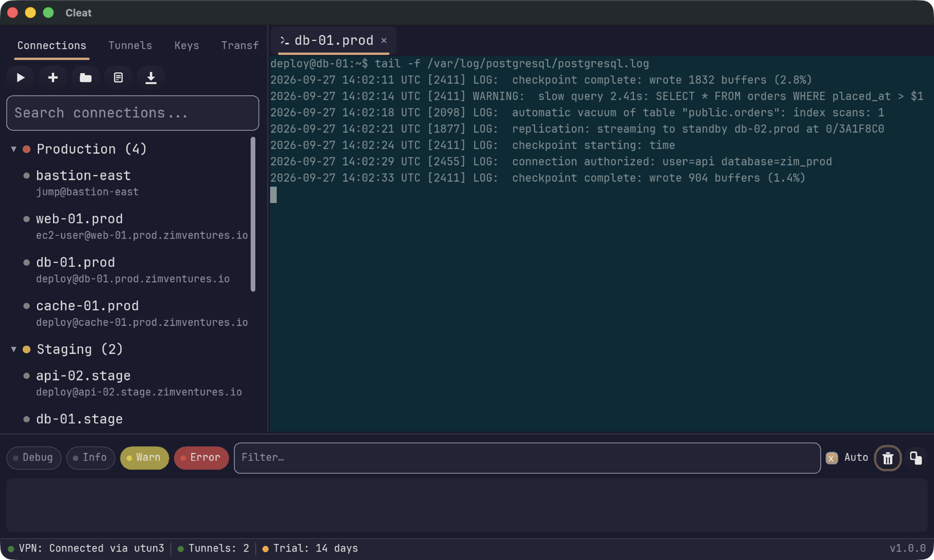Clear log with the trash icon
The image size is (934, 560).
click(x=888, y=458)
